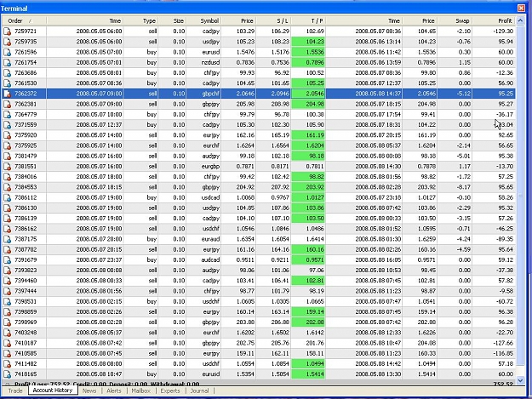
Task: Click the S/L value 0.8171
Action: click(280, 167)
